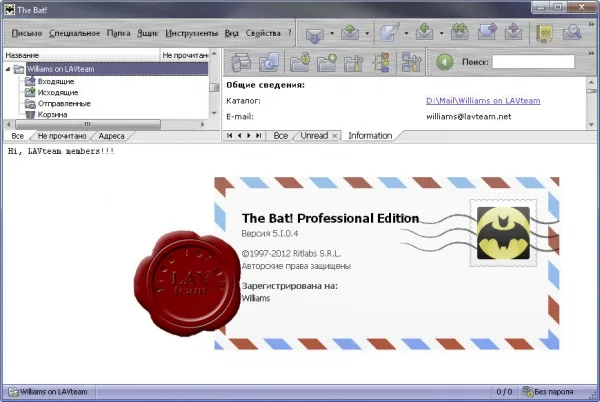Click folder tree vertical scrollbar up arrow
The image size is (600, 402).
click(214, 54)
